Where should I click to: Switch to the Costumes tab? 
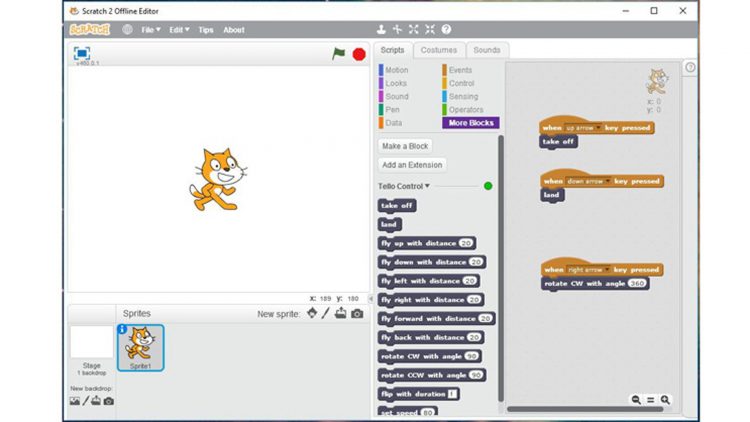click(x=439, y=50)
